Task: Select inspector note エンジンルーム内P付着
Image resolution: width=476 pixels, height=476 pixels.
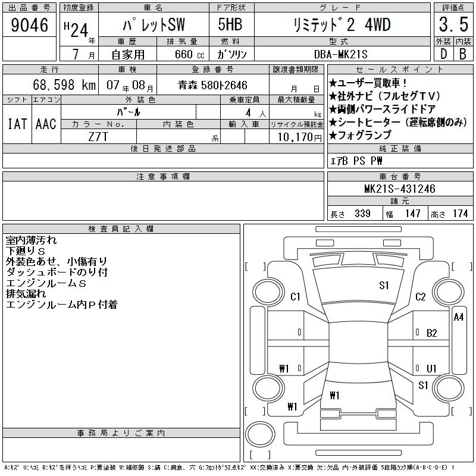Action: coord(62,304)
